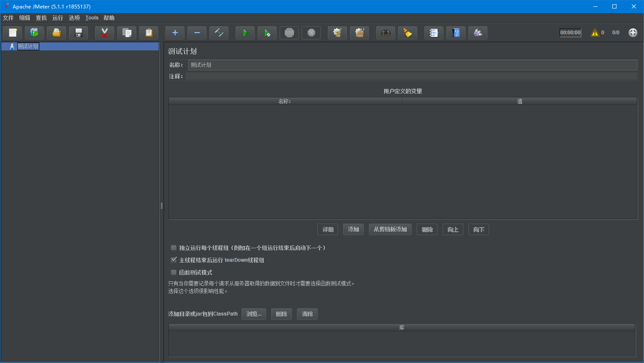Click the Shutdown test icon
Viewport: 644px width, 363px height.
311,33
